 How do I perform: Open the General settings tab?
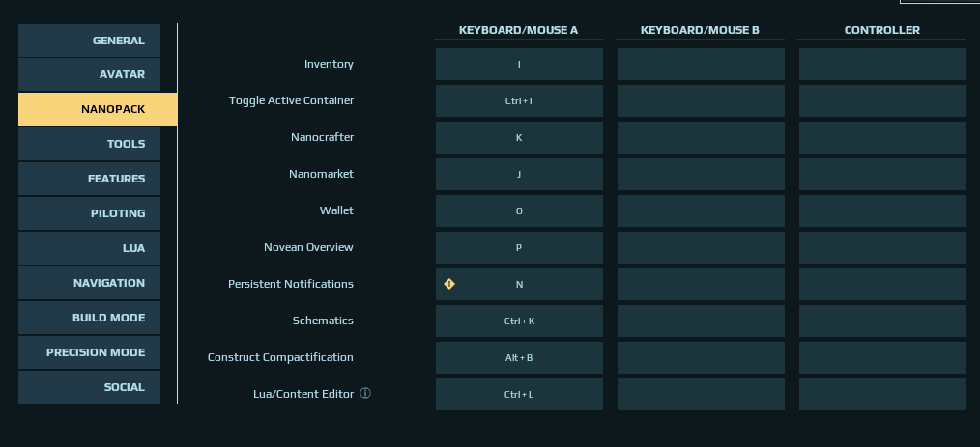(89, 41)
